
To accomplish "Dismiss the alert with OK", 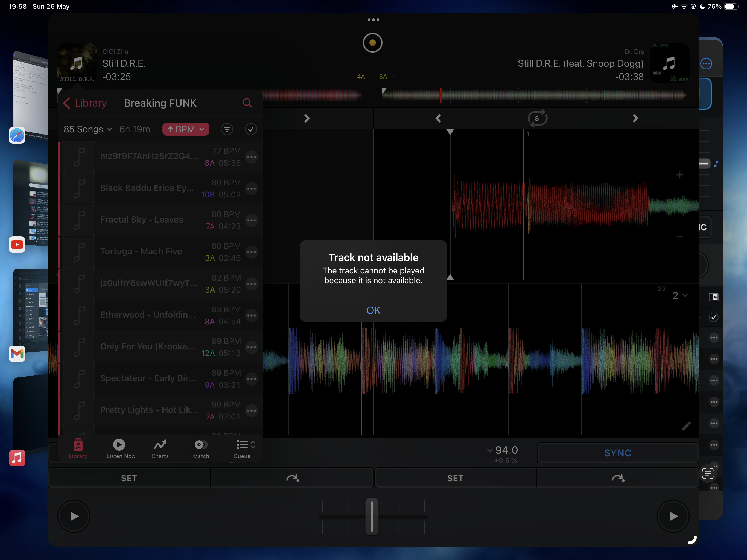I will (x=373, y=310).
